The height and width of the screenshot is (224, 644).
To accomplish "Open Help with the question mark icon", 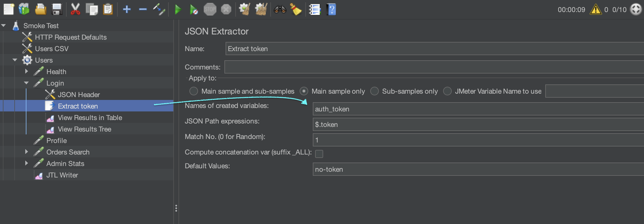I will pyautogui.click(x=331, y=10).
